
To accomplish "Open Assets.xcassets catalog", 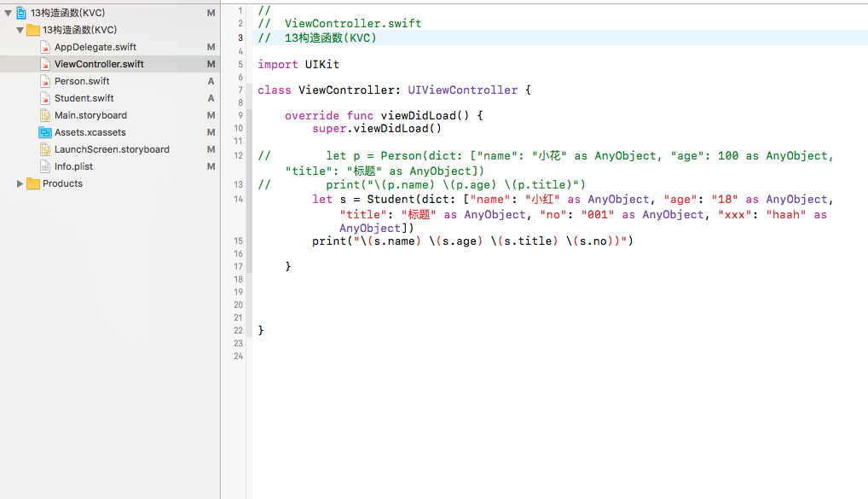I will pos(90,132).
